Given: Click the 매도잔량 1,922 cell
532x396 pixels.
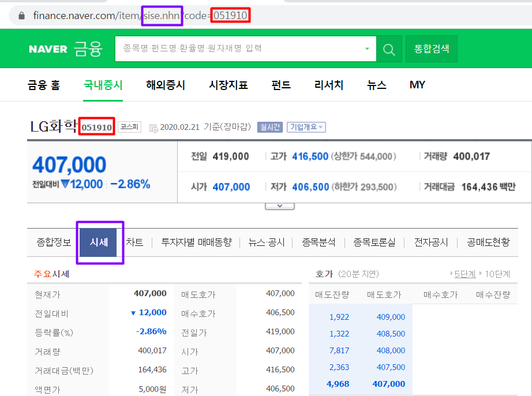Looking at the screenshot, I should (339, 317).
